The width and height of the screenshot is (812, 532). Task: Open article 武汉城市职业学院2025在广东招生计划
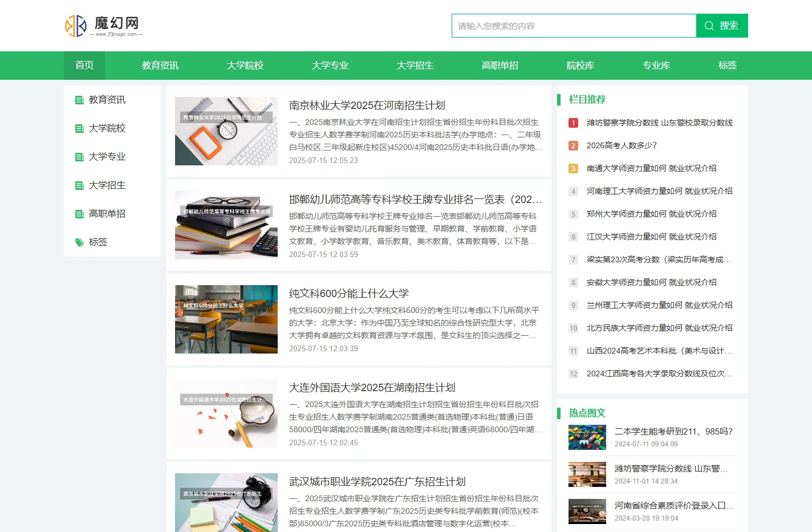point(377,482)
